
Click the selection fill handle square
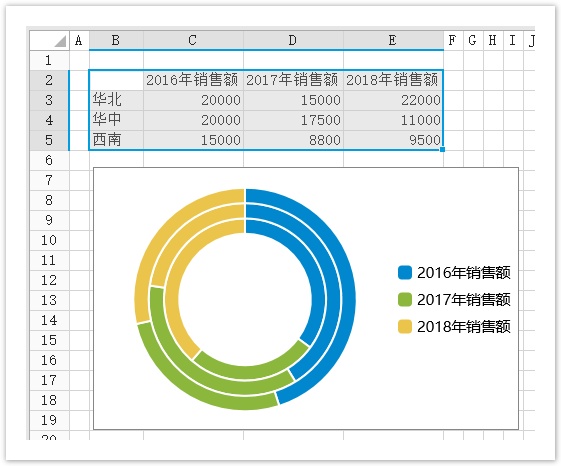pyautogui.click(x=443, y=150)
